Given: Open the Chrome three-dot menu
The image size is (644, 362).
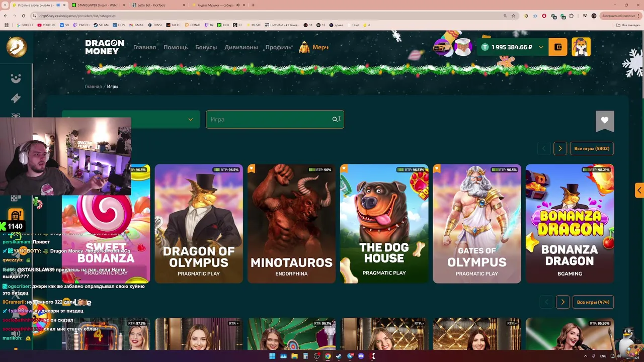Looking at the screenshot, I should tap(639, 16).
